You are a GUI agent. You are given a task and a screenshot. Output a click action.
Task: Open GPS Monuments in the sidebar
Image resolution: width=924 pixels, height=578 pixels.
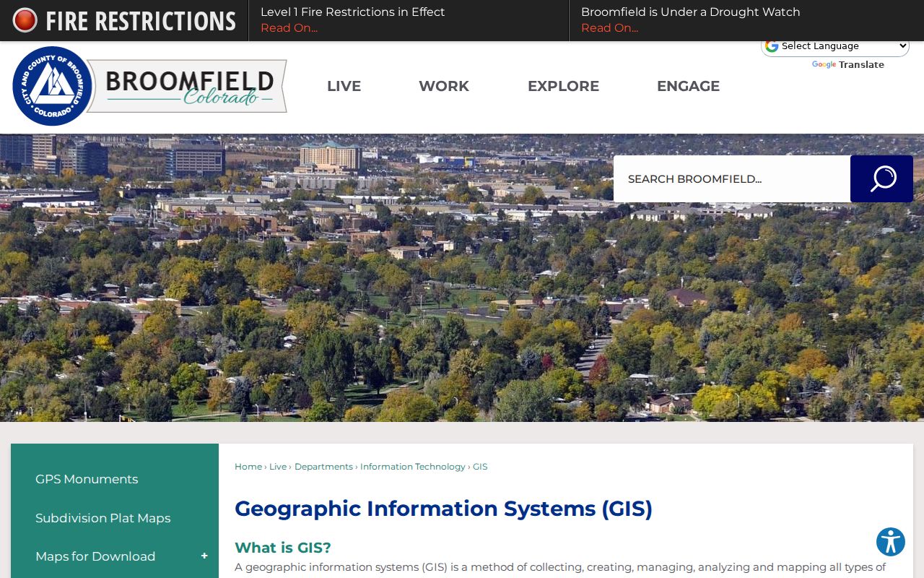pyautogui.click(x=87, y=479)
